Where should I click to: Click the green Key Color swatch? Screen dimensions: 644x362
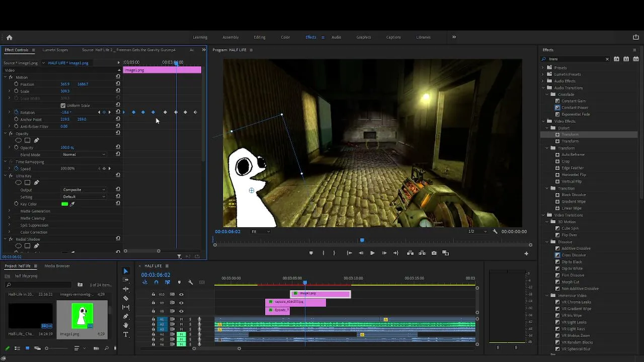pos(64,204)
